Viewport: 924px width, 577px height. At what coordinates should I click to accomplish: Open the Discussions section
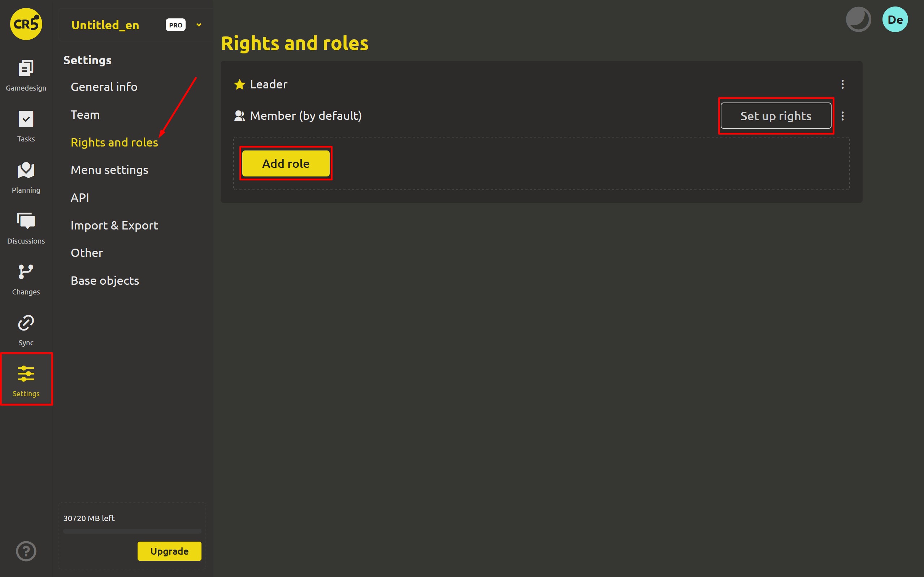tap(26, 228)
